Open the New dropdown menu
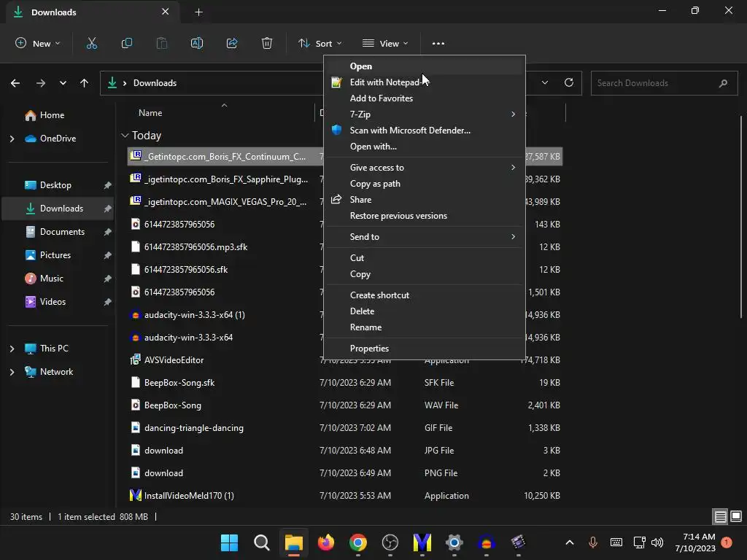This screenshot has height=560, width=747. (x=38, y=43)
